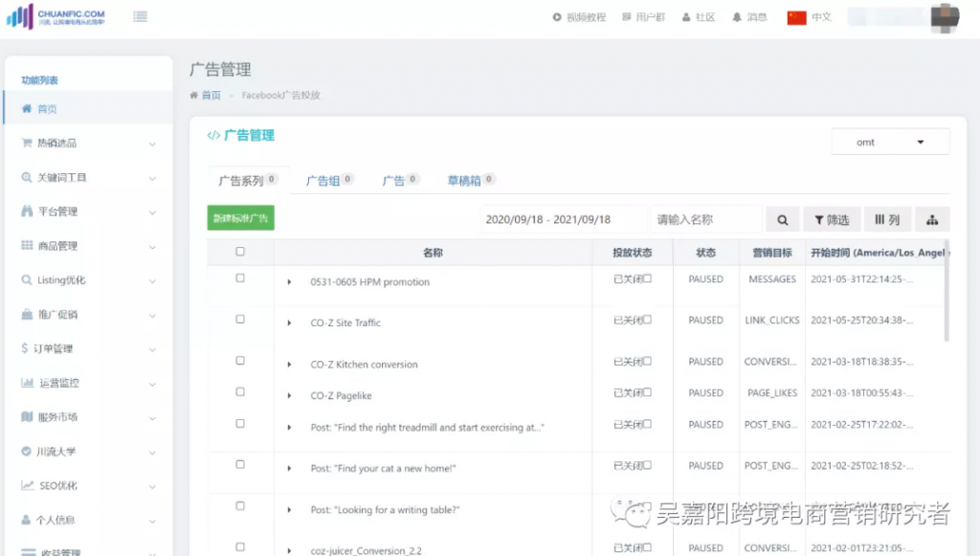Screen dimensions: 980x556
Task: Check the 'Find your cat a new home' row checkbox
Action: (x=240, y=464)
